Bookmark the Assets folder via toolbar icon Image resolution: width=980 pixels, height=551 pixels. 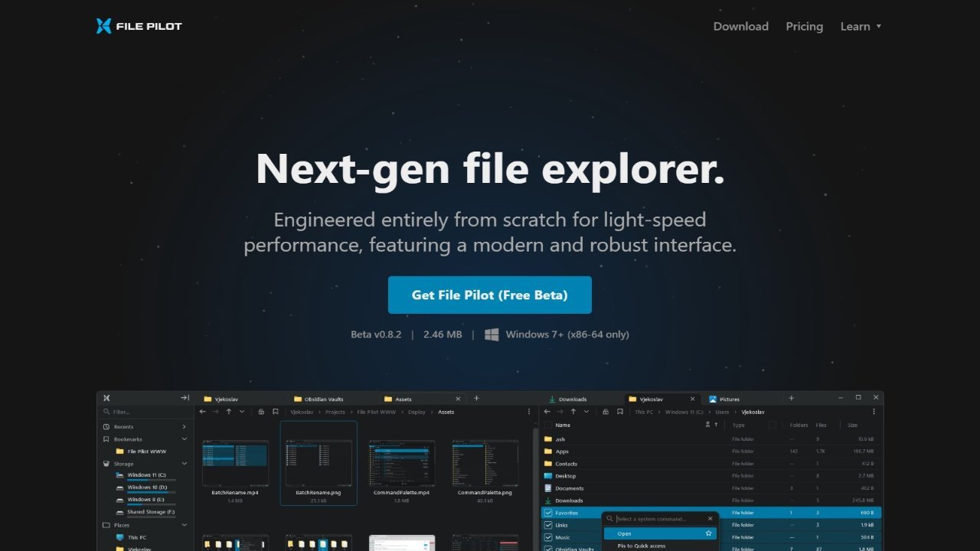click(275, 412)
